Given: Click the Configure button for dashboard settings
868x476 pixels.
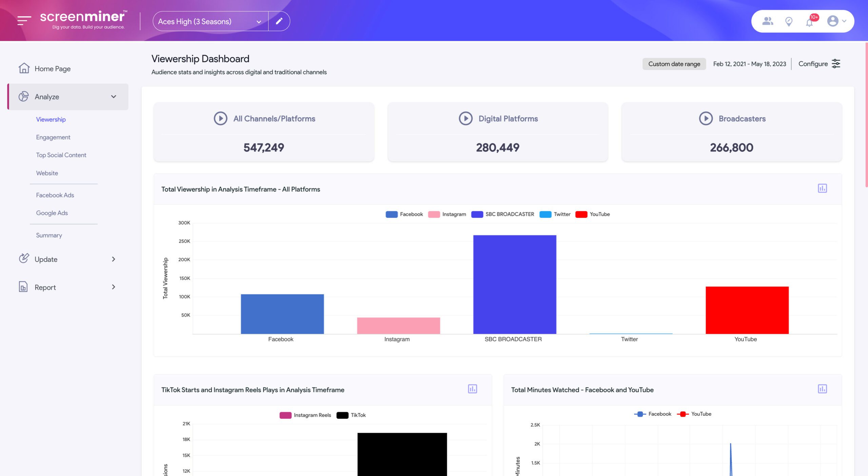Looking at the screenshot, I should coord(820,64).
